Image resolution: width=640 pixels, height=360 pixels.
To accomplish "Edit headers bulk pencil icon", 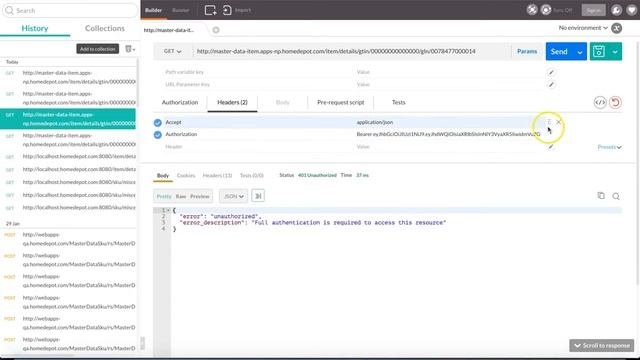I will (x=551, y=147).
